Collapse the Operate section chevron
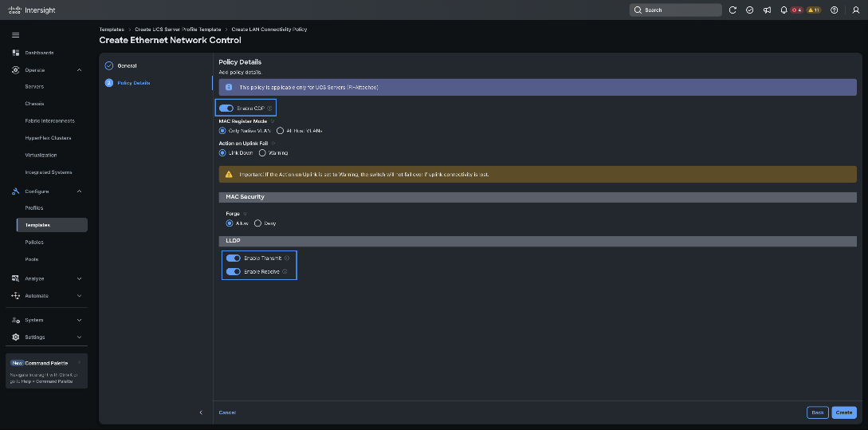 tap(79, 70)
